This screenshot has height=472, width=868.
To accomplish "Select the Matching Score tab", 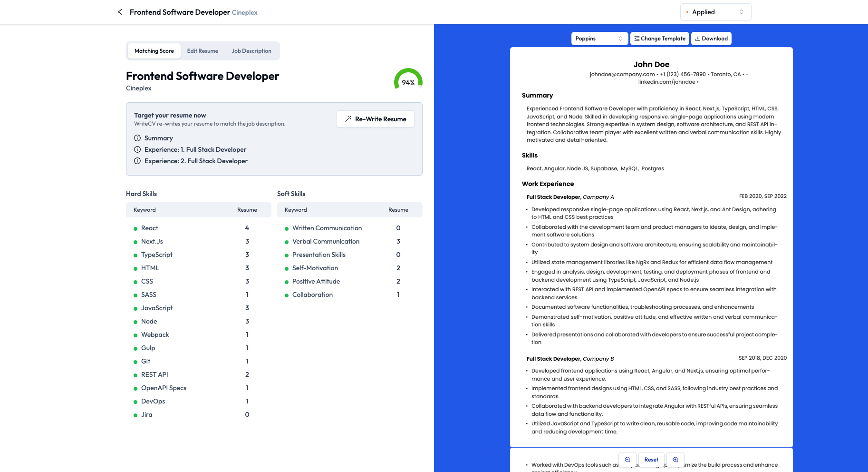I will point(154,50).
